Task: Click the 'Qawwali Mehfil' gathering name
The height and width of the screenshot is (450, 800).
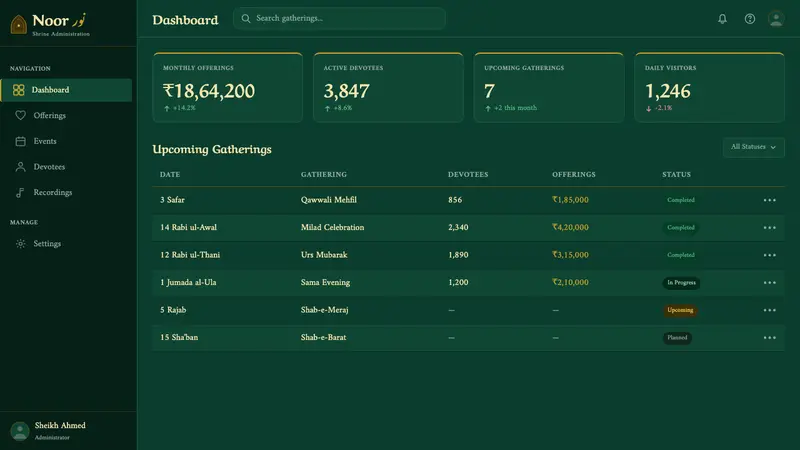Action: (329, 200)
